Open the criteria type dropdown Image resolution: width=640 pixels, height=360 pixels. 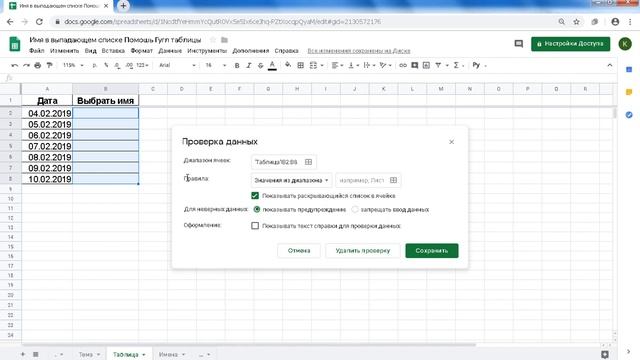click(x=291, y=180)
